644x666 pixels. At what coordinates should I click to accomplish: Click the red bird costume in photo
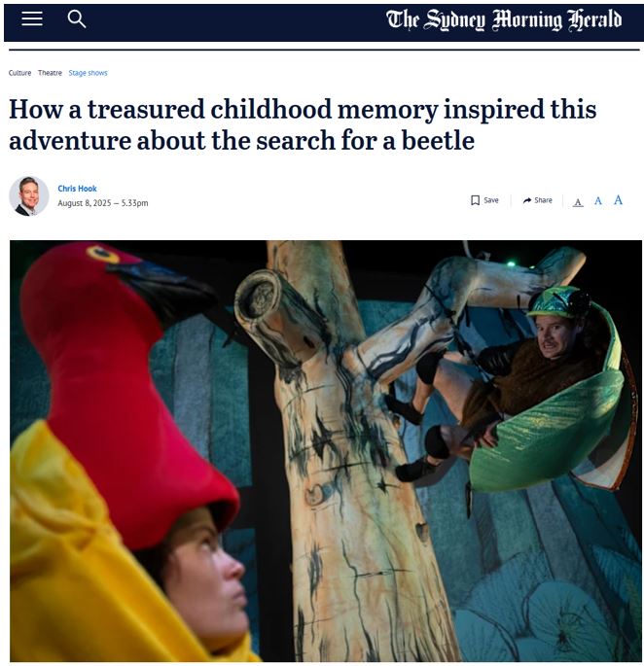tap(124, 382)
